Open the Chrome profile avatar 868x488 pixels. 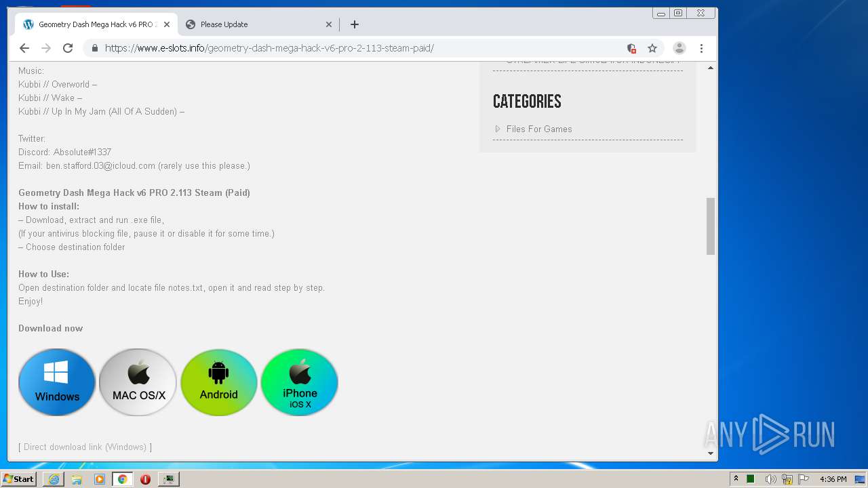679,48
